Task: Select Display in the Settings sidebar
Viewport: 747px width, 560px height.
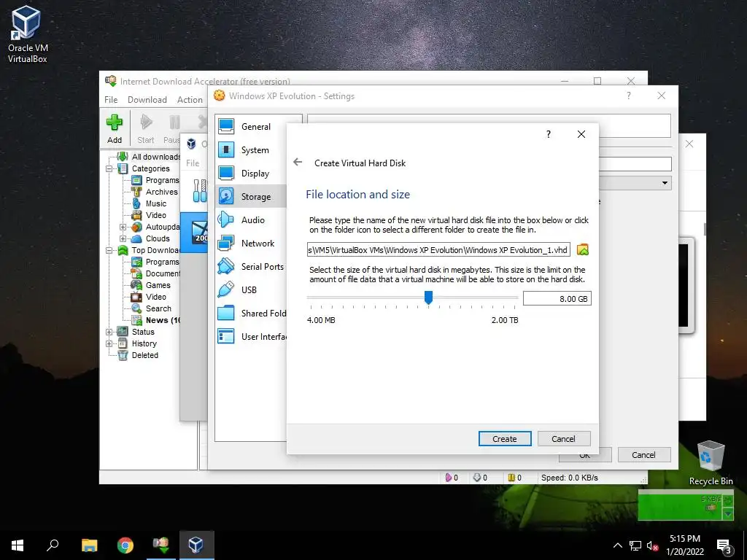Action: (x=251, y=174)
